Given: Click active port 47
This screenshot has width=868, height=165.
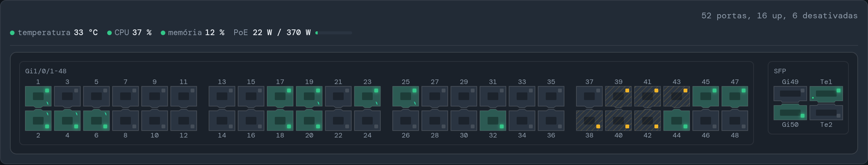Looking at the screenshot, I should pos(735,96).
